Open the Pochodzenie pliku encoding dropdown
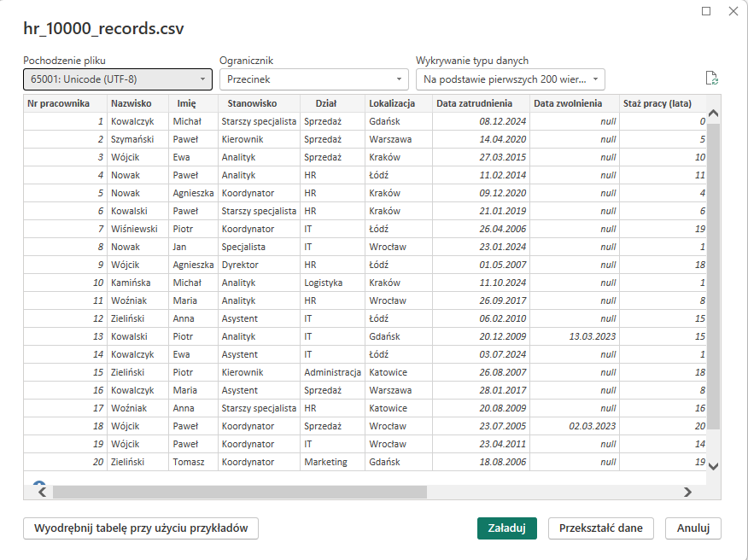The width and height of the screenshot is (748, 560). [117, 79]
